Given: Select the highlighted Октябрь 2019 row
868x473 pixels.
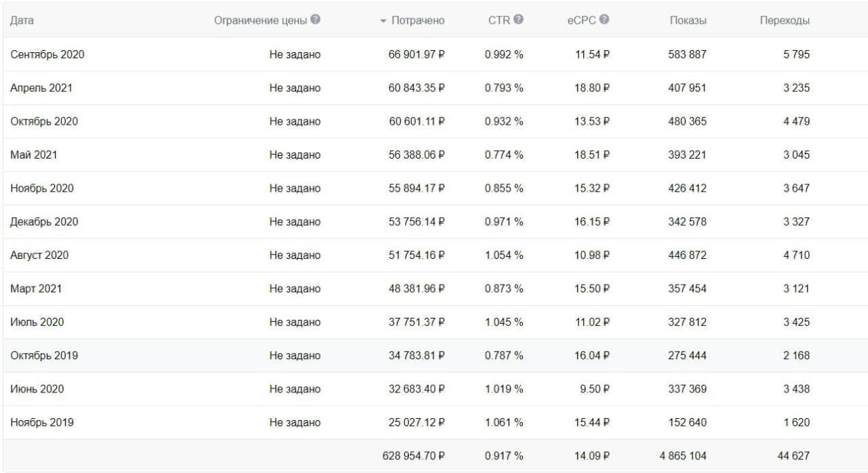Looking at the screenshot, I should click(434, 355).
